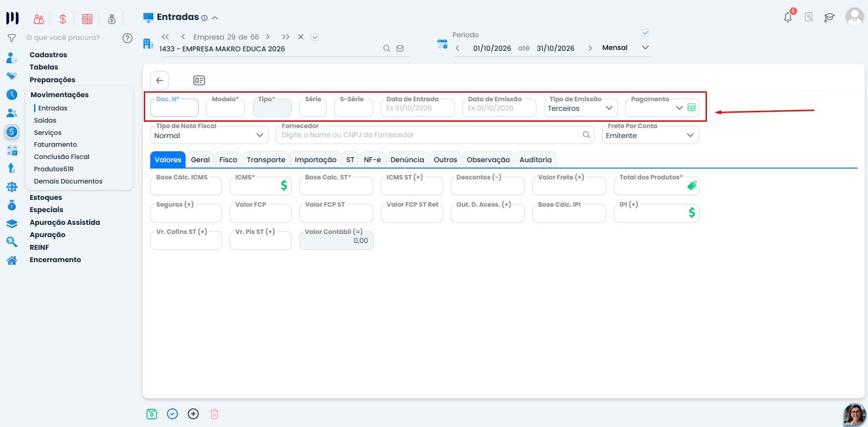The width and height of the screenshot is (868, 427).
Task: Expand the Tipo de Nota Fiscal dropdown
Action: (x=209, y=135)
